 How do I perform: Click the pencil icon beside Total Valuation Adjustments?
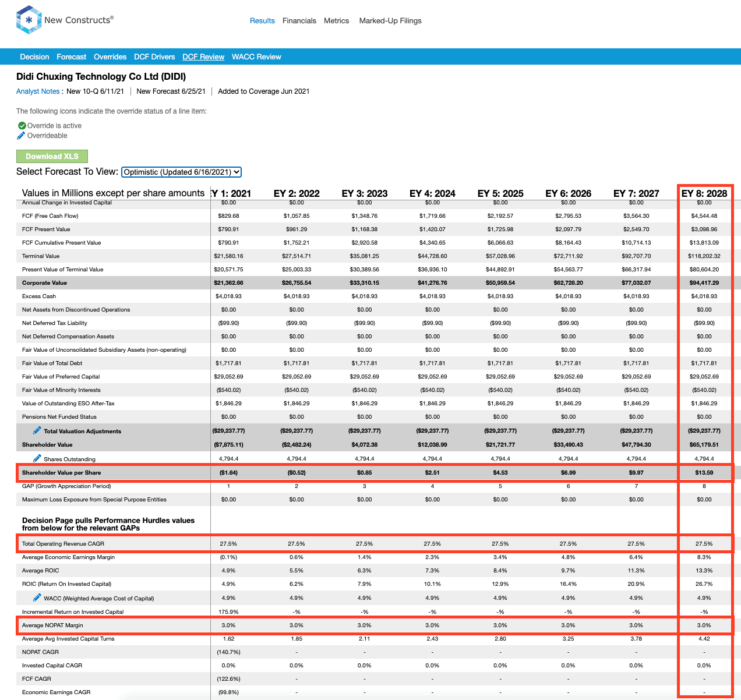(37, 430)
